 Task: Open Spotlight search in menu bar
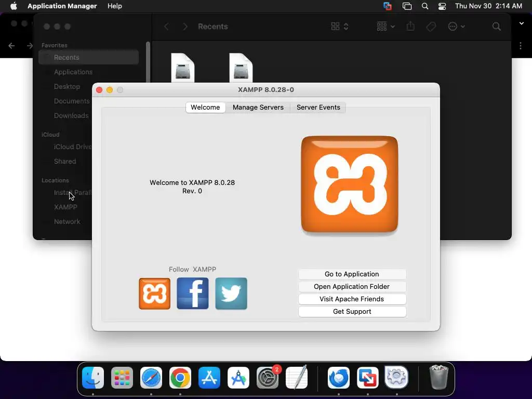(425, 6)
